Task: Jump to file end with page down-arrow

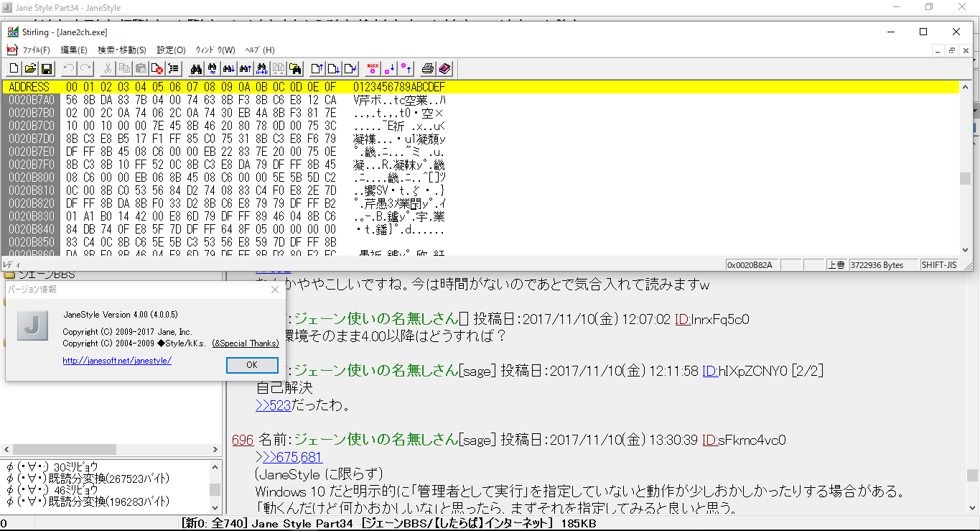Action: pos(334,68)
